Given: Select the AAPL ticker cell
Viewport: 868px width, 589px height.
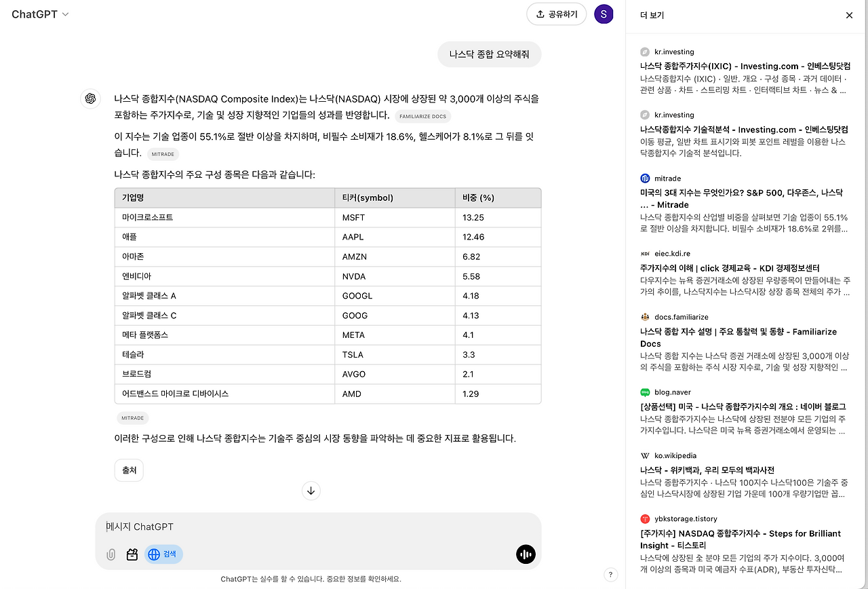Looking at the screenshot, I should point(395,237).
